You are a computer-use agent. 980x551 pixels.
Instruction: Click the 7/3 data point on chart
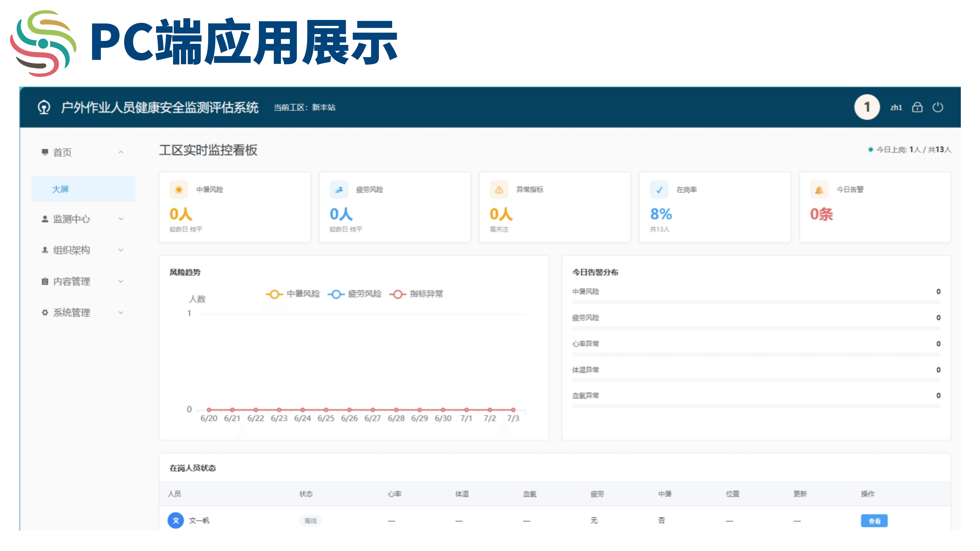click(x=513, y=410)
